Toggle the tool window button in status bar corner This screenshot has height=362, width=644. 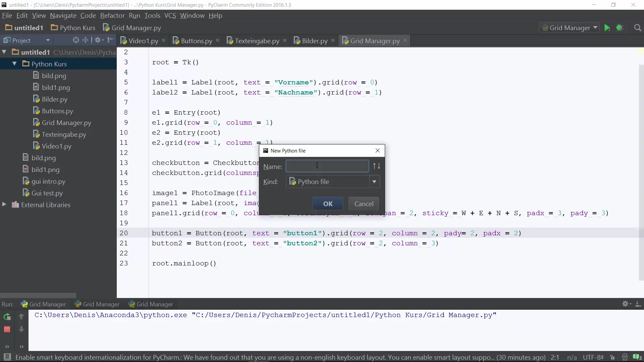point(7,357)
